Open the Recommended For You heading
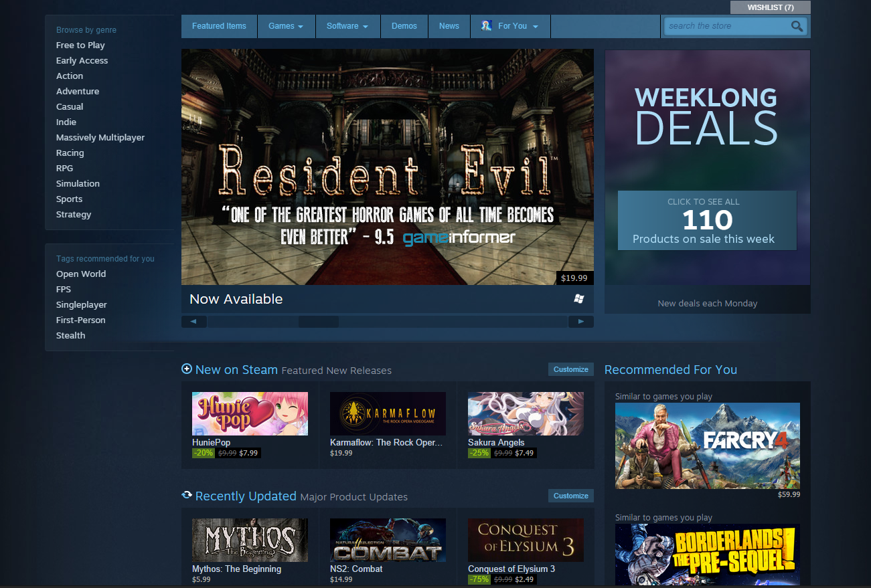The width and height of the screenshot is (871, 588). pyautogui.click(x=671, y=369)
